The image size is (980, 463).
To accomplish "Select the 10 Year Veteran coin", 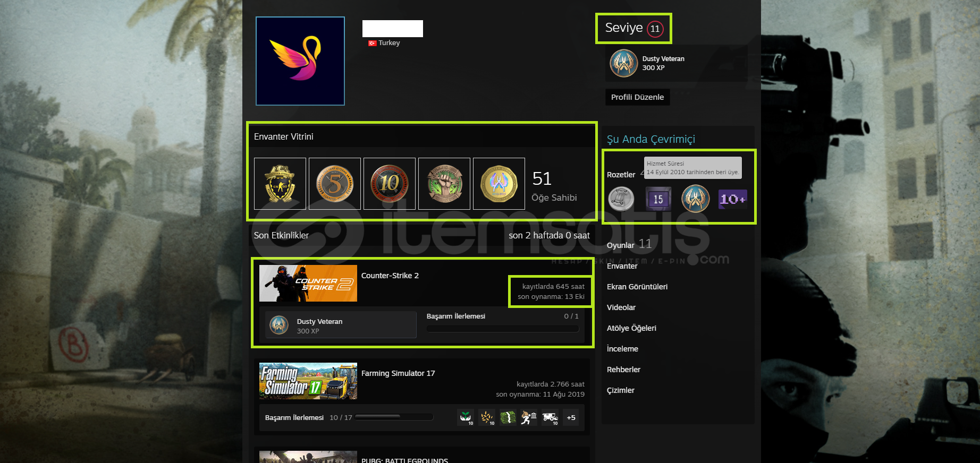I will pyautogui.click(x=390, y=184).
